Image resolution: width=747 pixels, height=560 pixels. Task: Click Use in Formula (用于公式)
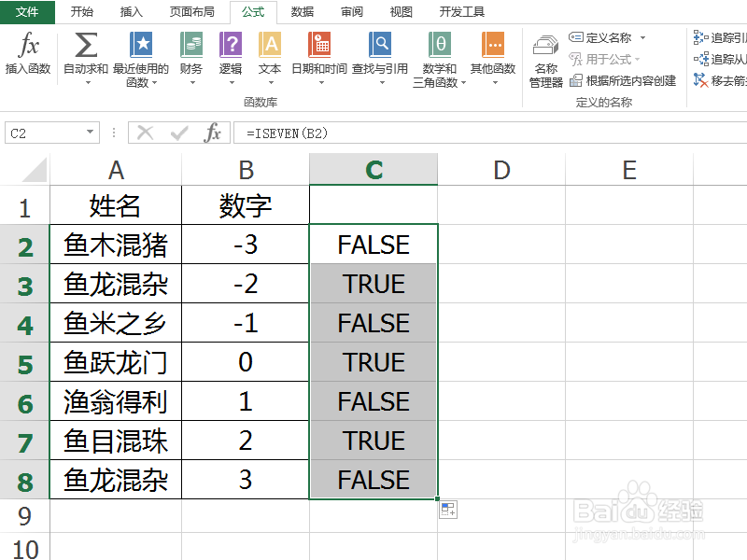point(604,60)
